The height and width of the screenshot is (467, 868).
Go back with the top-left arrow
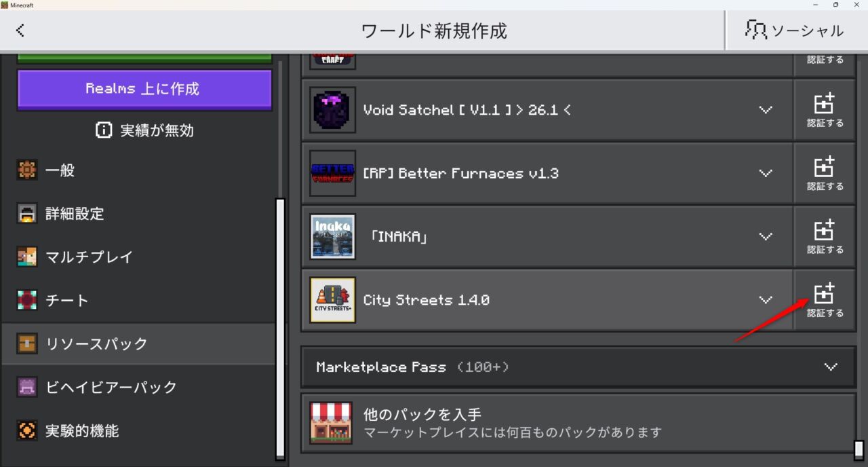tap(20, 30)
